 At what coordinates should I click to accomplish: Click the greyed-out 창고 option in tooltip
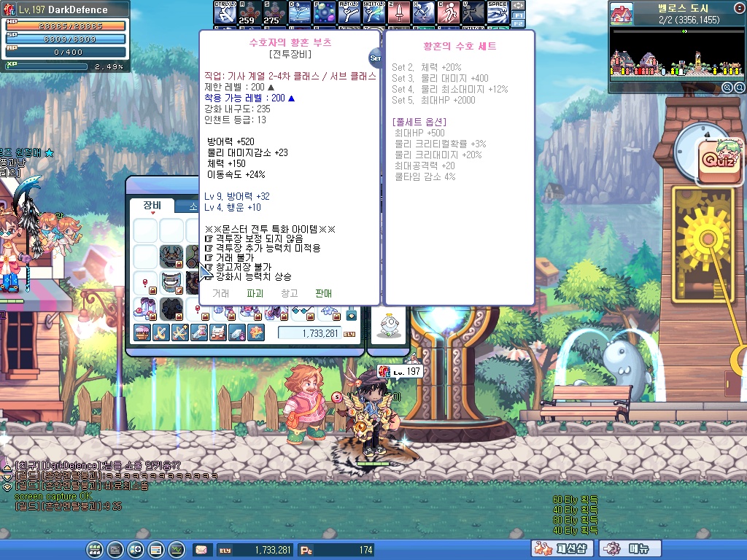coord(289,293)
